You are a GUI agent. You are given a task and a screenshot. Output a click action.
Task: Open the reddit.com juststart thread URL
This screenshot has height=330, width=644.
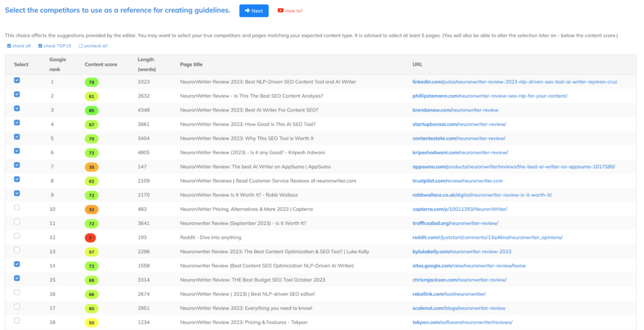(x=487, y=237)
